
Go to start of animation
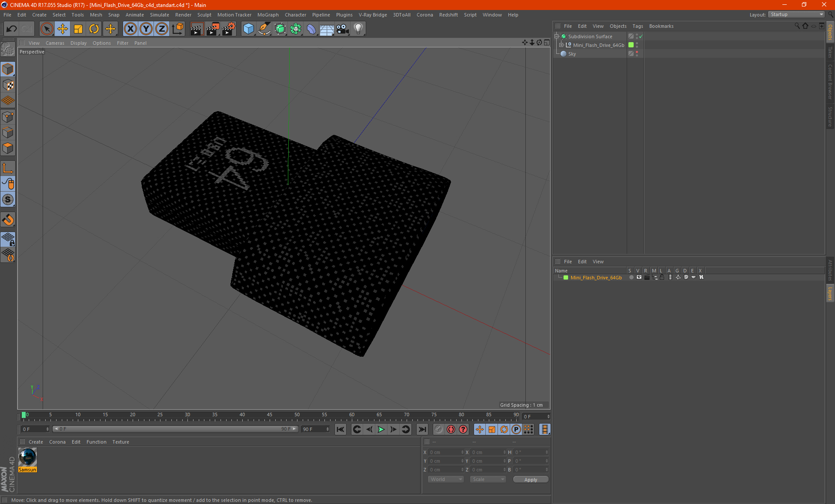coord(341,429)
